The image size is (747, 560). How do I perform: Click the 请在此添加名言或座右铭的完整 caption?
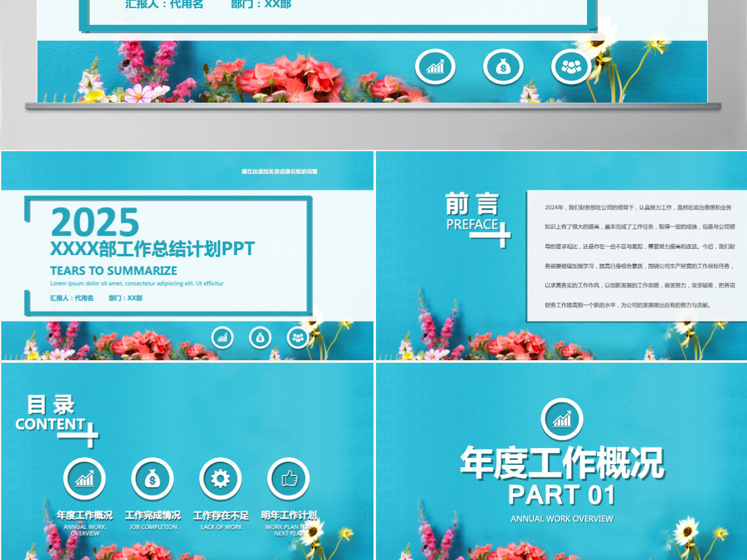pyautogui.click(x=280, y=172)
